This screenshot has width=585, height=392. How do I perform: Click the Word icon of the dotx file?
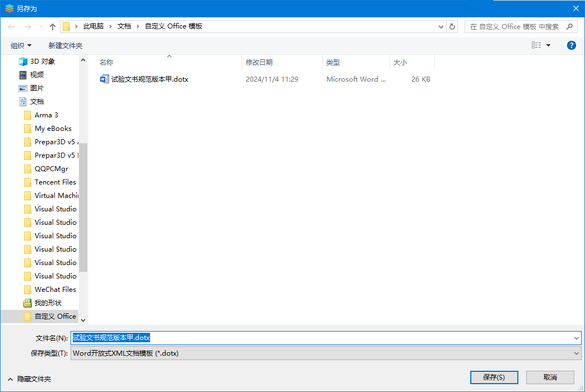tap(105, 79)
